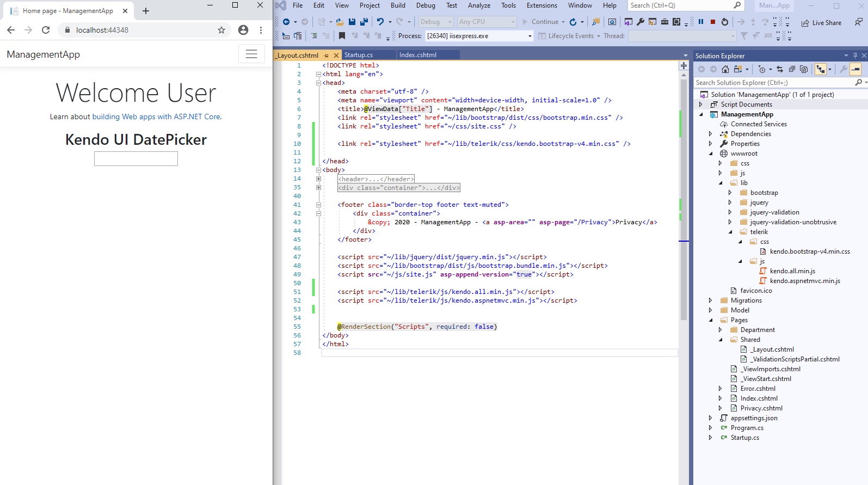Open the Debug menu
Screen dimensions: 868x485
[x=425, y=5]
